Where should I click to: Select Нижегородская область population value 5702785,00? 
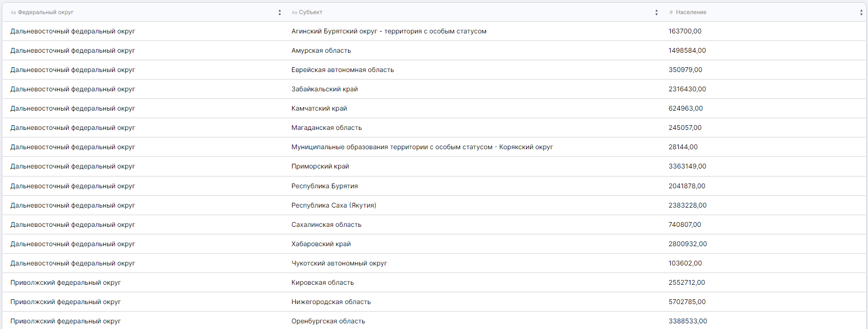(687, 302)
